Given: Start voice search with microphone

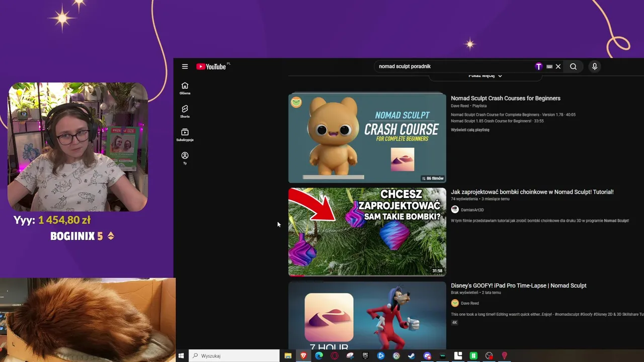Looking at the screenshot, I should [x=595, y=66].
